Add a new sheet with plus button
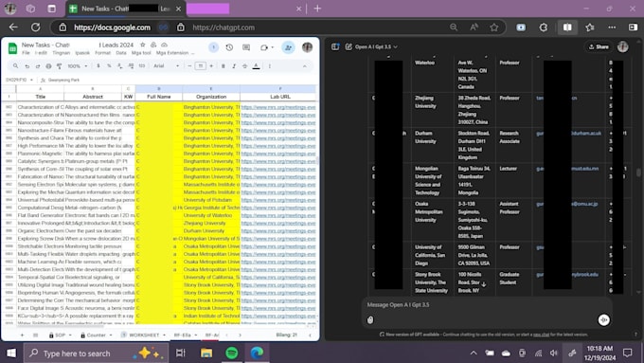 22,336
